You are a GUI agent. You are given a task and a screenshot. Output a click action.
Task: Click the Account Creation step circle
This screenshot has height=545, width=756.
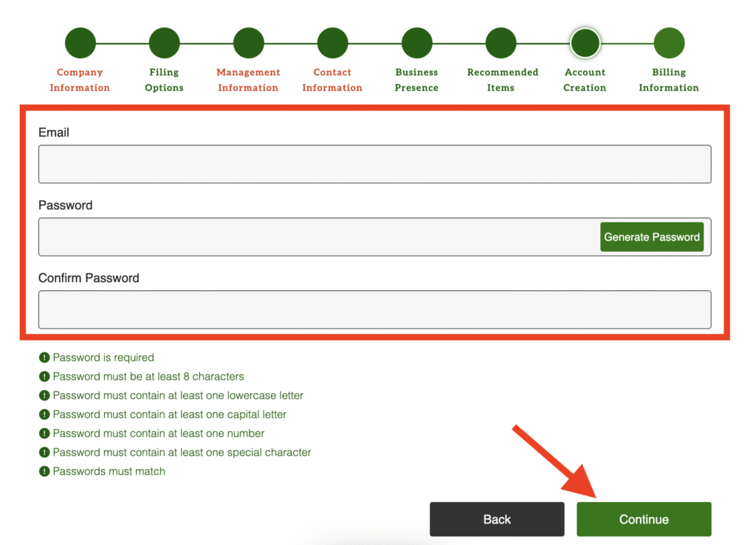pos(585,43)
